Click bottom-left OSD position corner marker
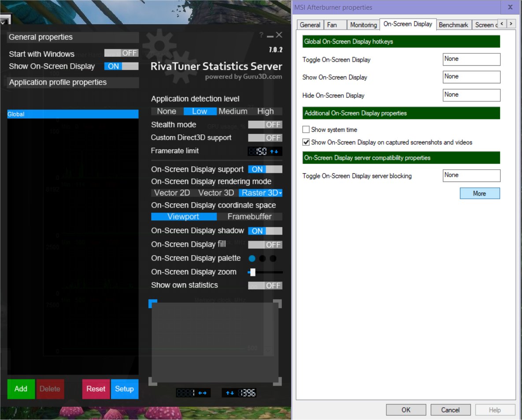522x420 pixels. click(x=152, y=381)
